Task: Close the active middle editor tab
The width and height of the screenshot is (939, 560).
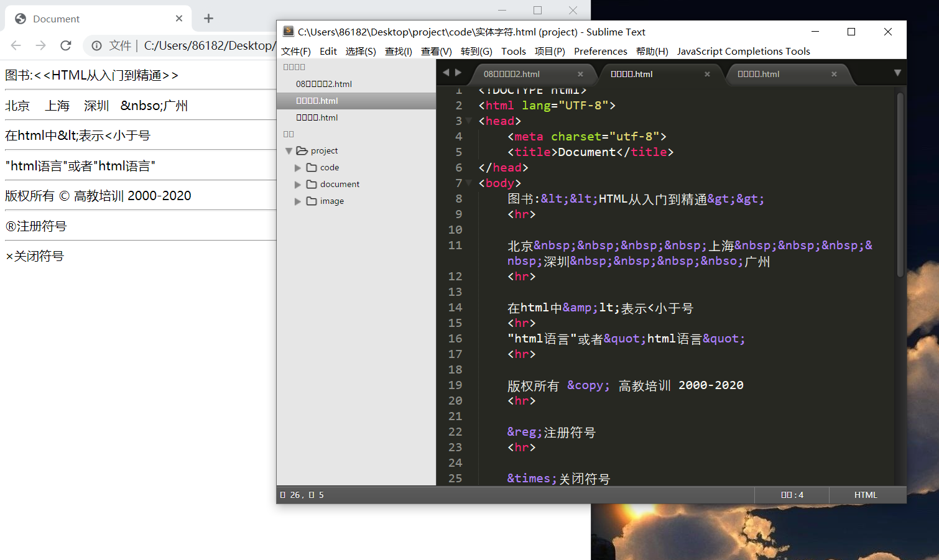Action: coord(707,74)
